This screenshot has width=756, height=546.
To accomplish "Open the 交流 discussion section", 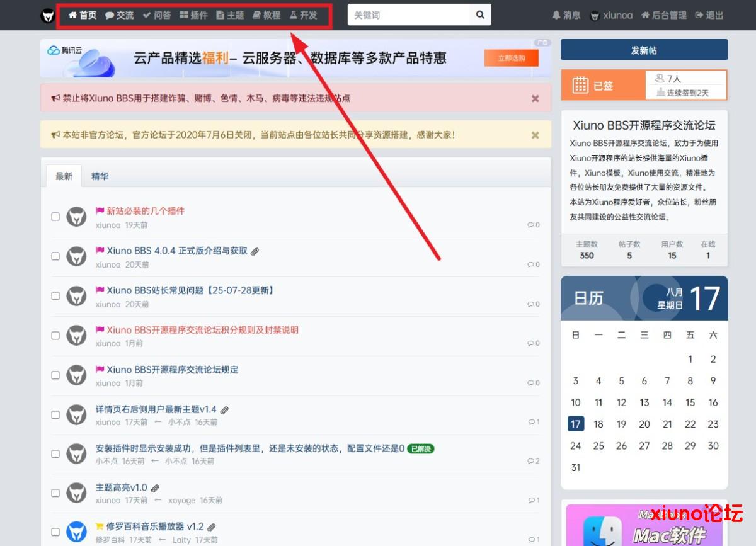I will point(119,15).
